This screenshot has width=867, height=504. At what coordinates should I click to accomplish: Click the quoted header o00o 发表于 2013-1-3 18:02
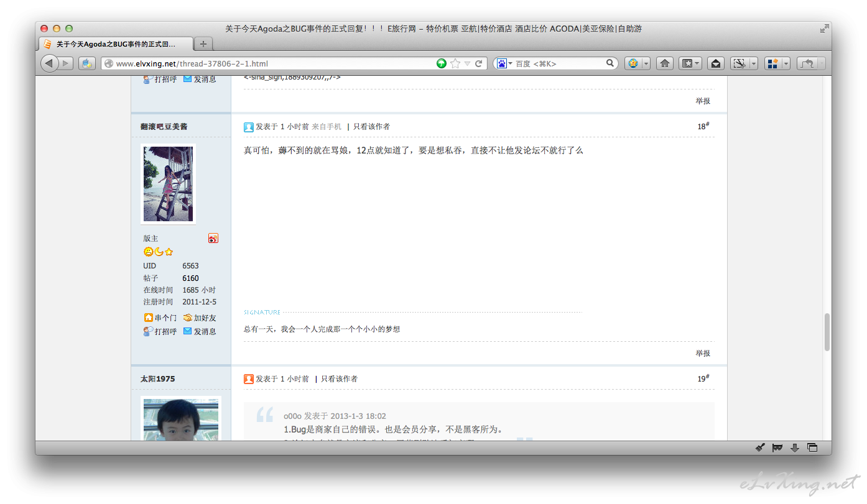click(335, 416)
